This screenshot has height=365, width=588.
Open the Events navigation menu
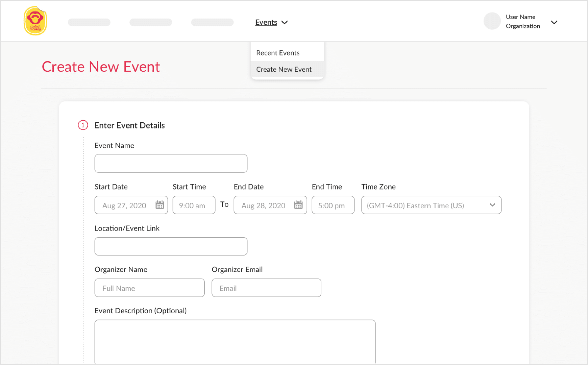(x=266, y=22)
